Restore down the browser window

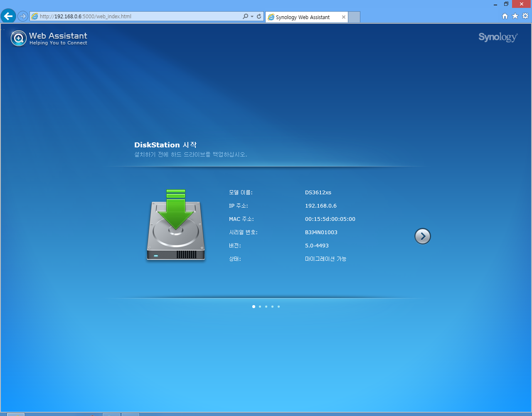coord(506,4)
